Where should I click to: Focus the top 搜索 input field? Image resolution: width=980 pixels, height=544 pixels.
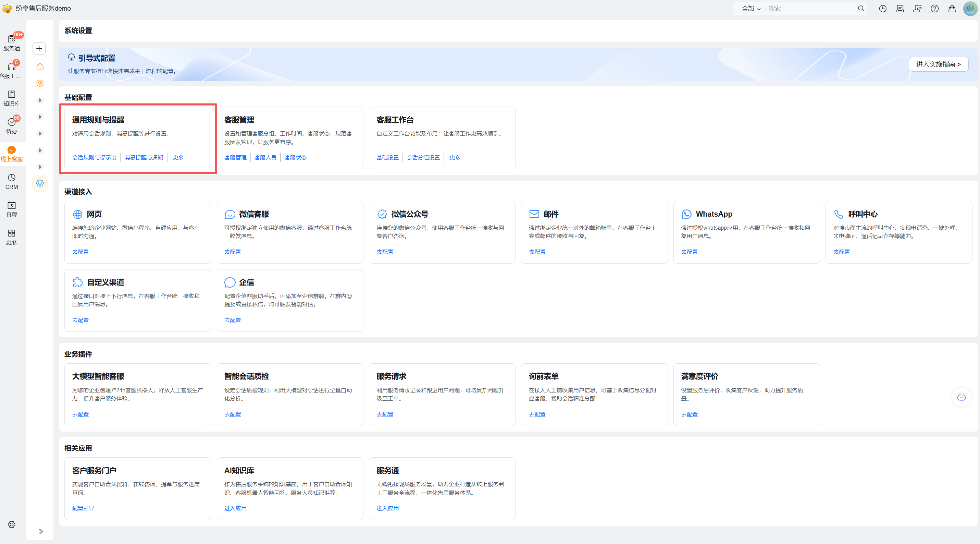coord(810,8)
